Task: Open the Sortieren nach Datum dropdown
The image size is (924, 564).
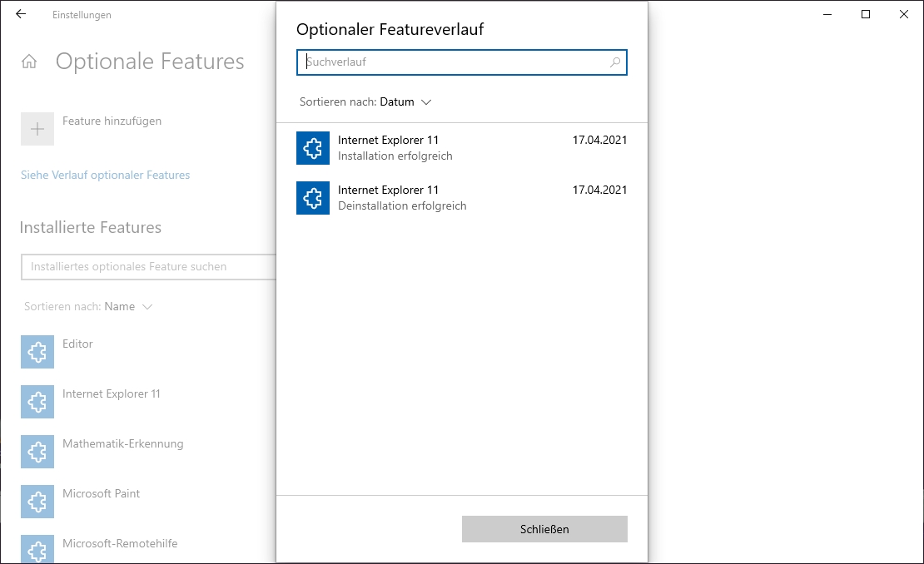Action: click(x=405, y=102)
